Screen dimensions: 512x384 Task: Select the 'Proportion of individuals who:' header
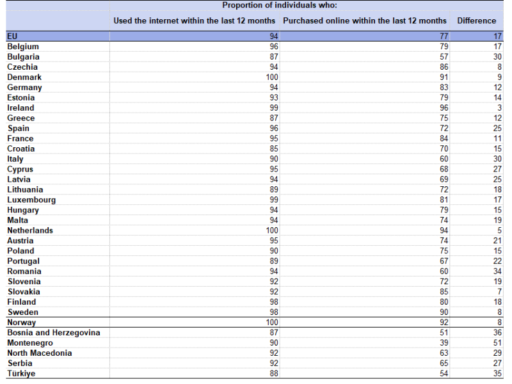pyautogui.click(x=279, y=5)
